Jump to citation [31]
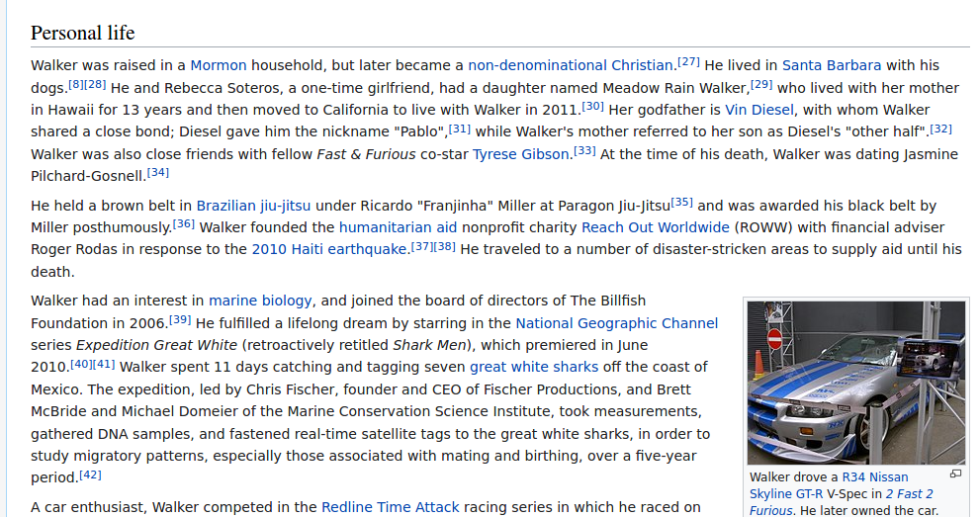The height and width of the screenshot is (517, 980). [460, 128]
